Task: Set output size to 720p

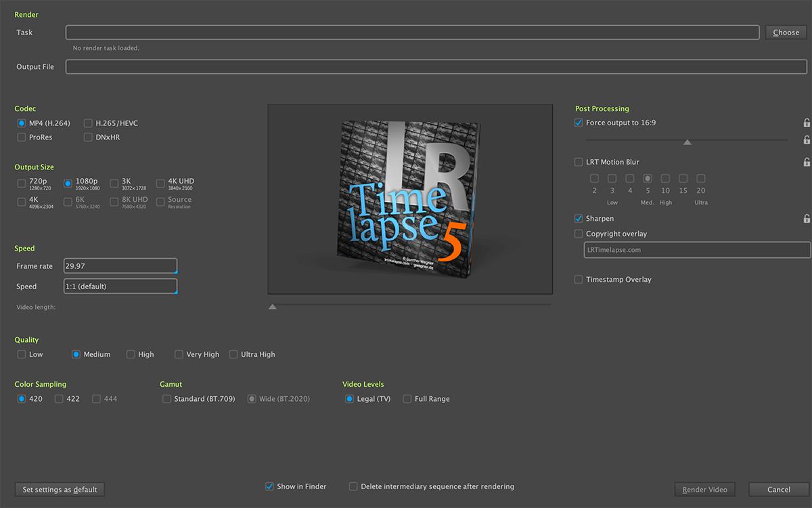Action: point(22,183)
